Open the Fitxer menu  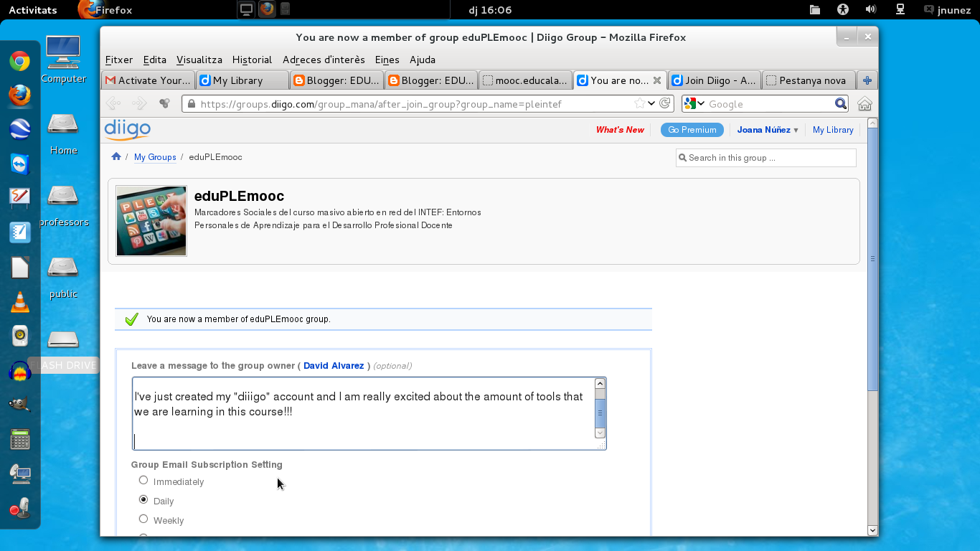pyautogui.click(x=119, y=60)
